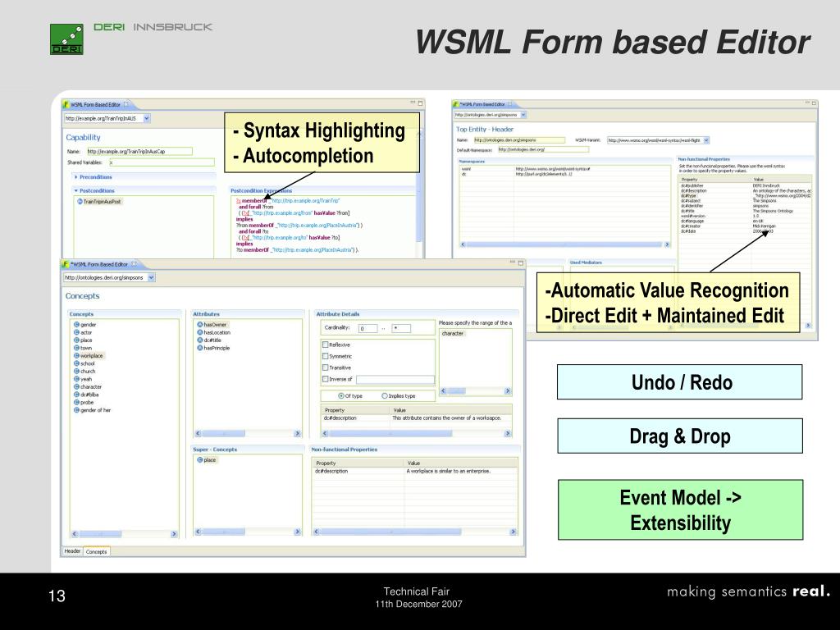Screen dimensions: 840x630
Task: Collapse the Postconditions section
Action: [76, 190]
